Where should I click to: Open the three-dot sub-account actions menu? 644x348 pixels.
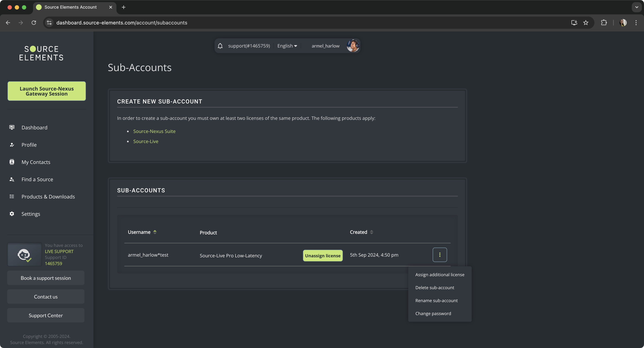point(440,255)
